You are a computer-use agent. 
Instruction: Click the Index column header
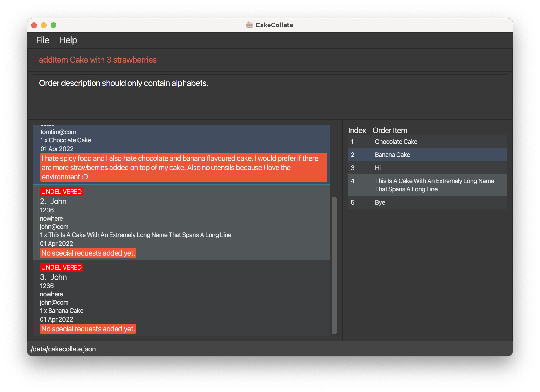point(357,130)
